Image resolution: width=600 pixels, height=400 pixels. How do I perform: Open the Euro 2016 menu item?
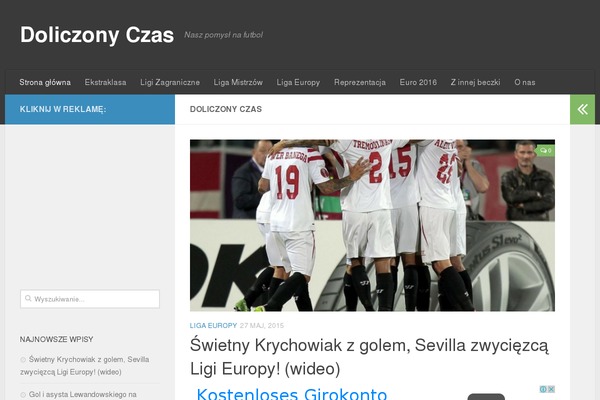418,82
